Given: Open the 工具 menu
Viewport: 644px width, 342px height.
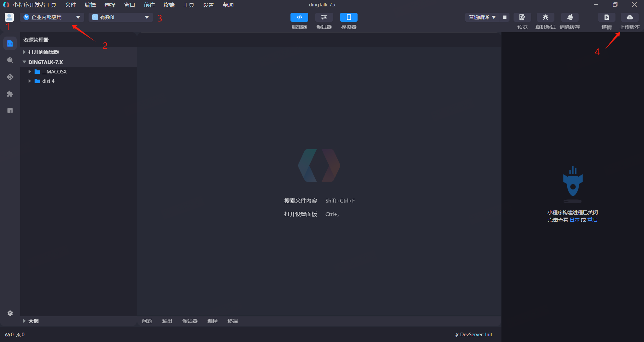Looking at the screenshot, I should [189, 5].
